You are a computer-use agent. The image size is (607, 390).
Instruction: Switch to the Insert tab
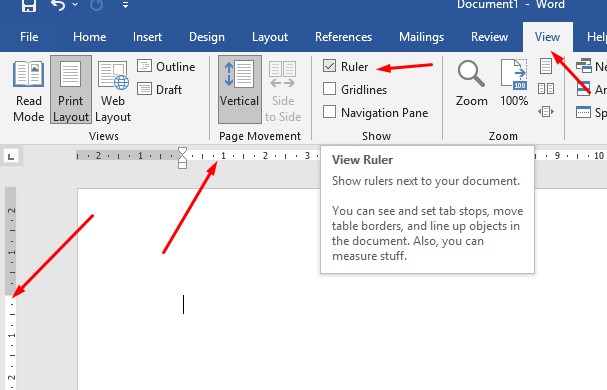(147, 37)
